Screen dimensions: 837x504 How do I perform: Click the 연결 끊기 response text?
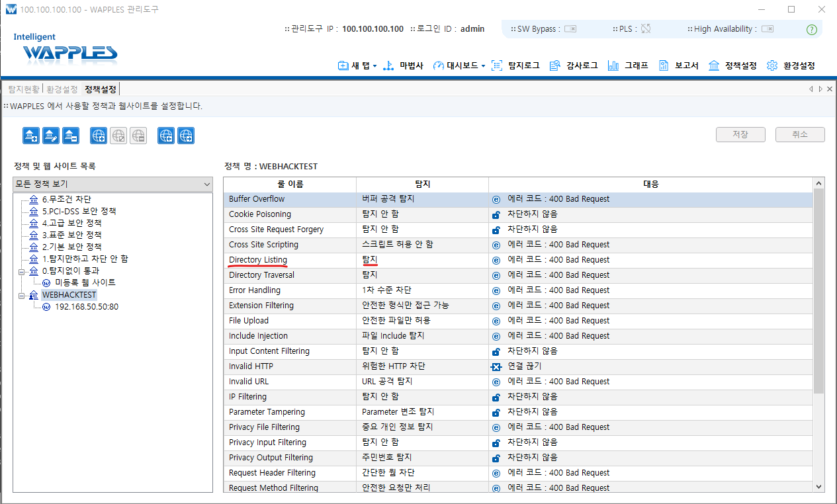pos(525,366)
